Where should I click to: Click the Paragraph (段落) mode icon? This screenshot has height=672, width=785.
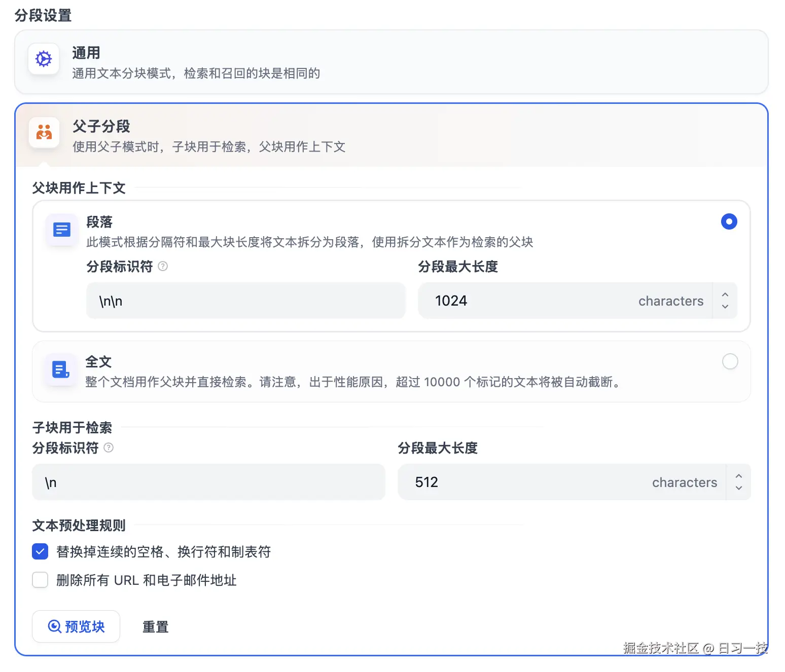coord(62,230)
